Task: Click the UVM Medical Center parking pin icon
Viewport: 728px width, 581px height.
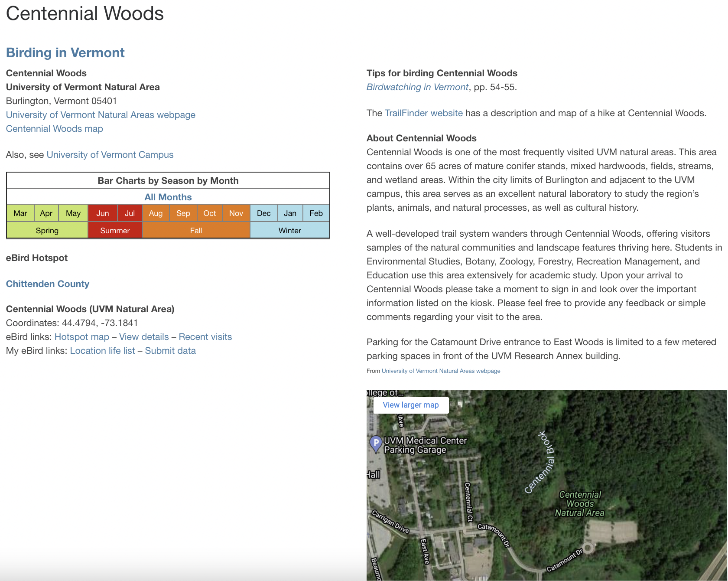Action: click(375, 443)
